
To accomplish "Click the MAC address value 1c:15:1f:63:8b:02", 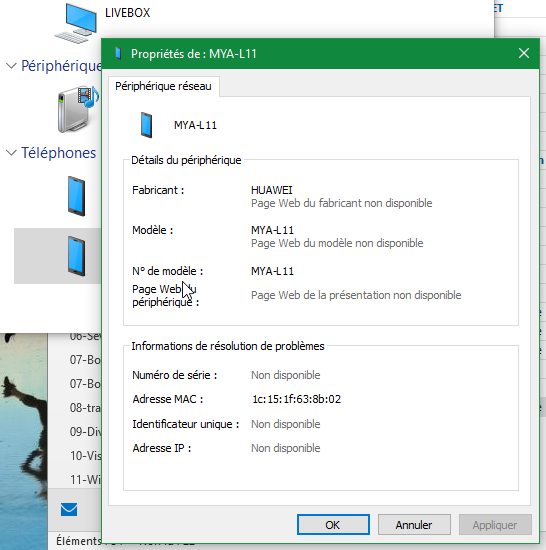I will pos(297,399).
